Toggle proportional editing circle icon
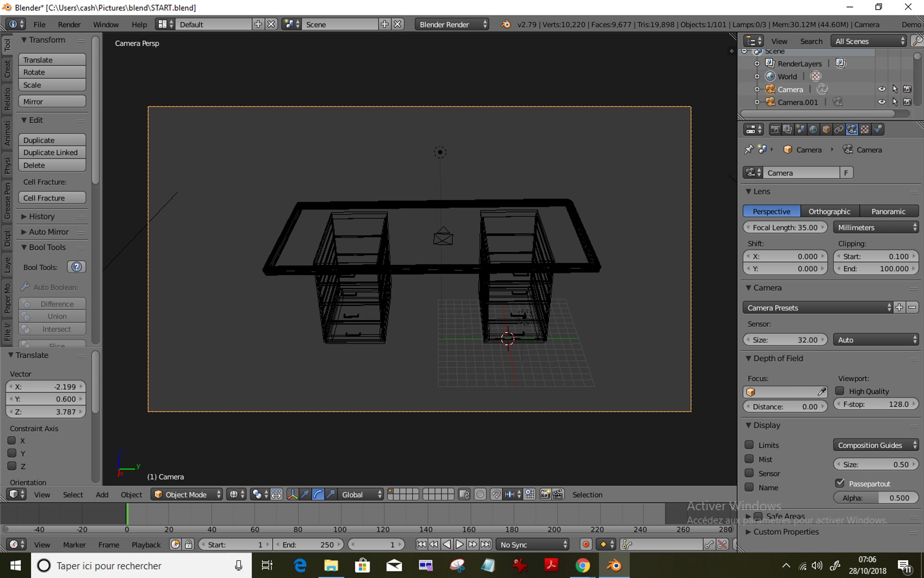This screenshot has width=924, height=578. coord(480,495)
